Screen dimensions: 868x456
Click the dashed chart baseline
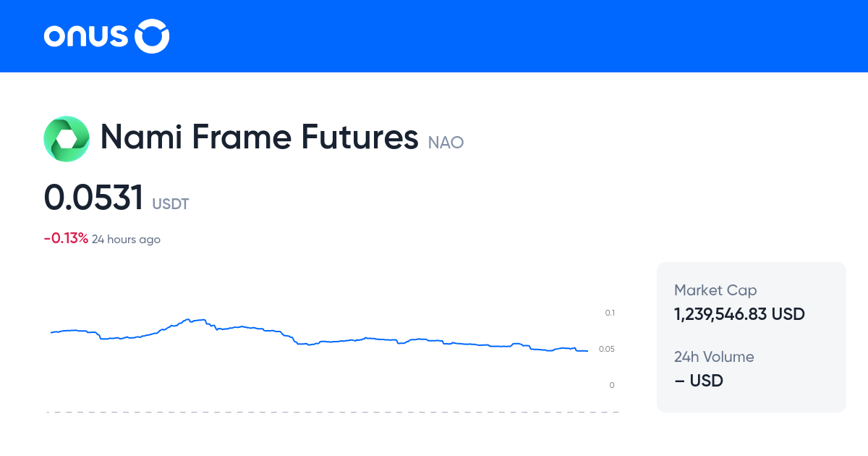point(333,413)
